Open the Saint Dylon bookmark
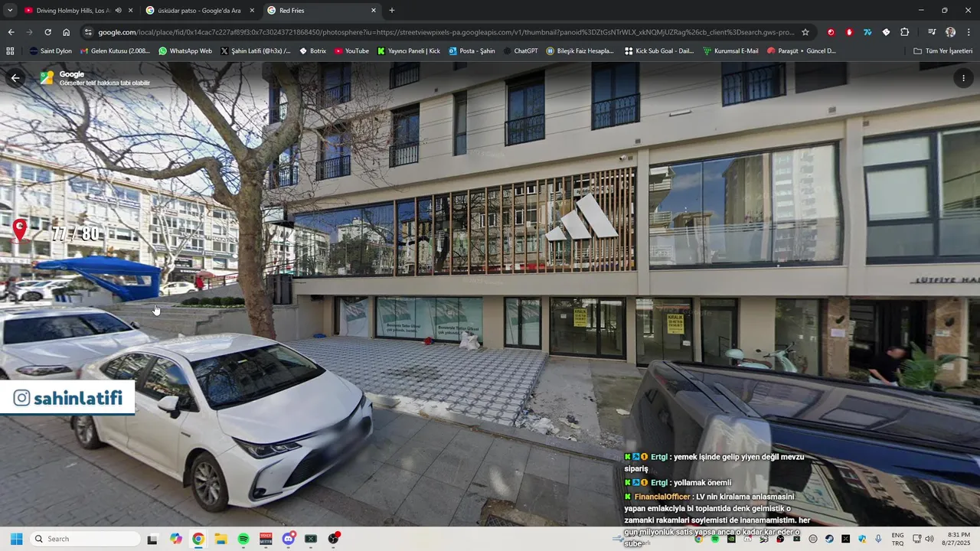The height and width of the screenshot is (551, 980). [51, 51]
